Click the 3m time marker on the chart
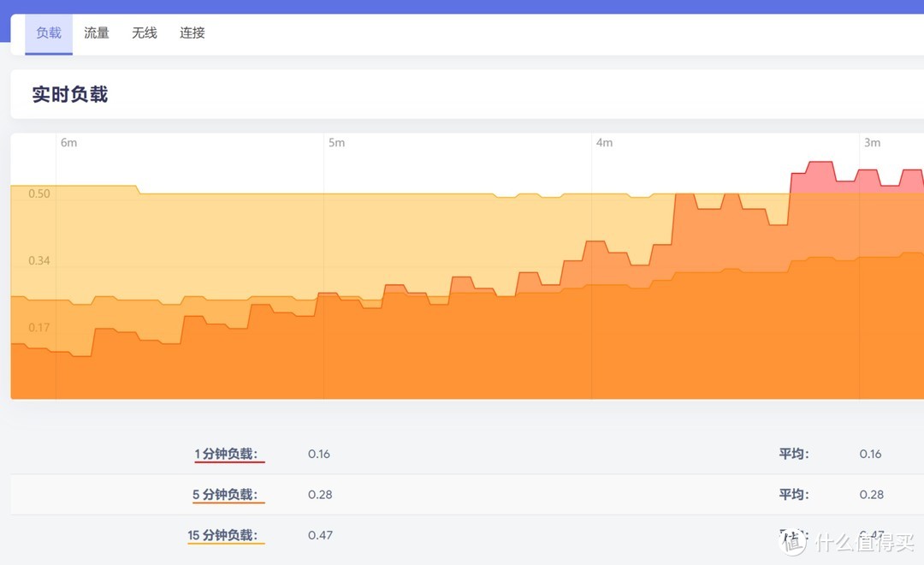This screenshot has height=565, width=924. [871, 143]
